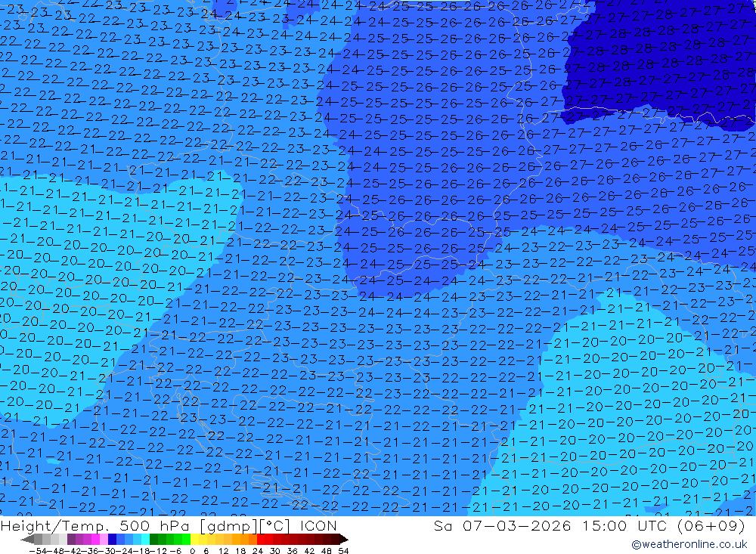This screenshot has height=554, width=756.
Task: Pick the bright red swatch above 24
Action: tap(261, 539)
